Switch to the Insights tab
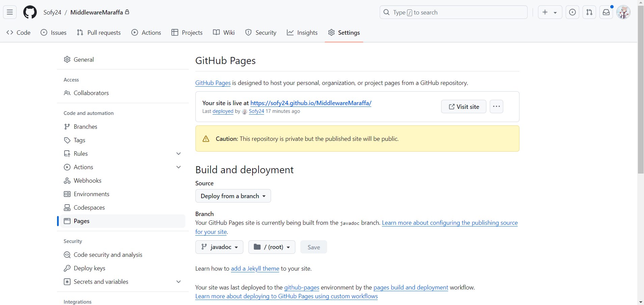Image resolution: width=644 pixels, height=305 pixels. click(x=302, y=33)
